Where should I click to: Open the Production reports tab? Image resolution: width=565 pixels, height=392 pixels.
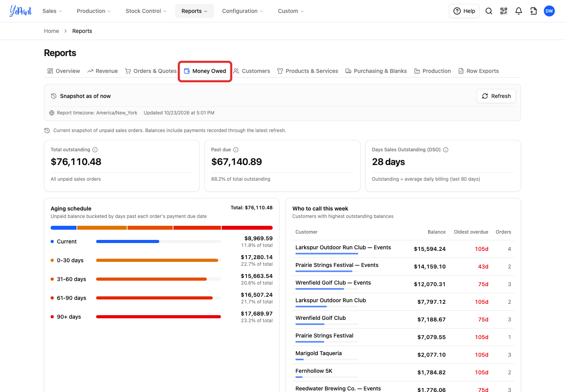pos(432,71)
